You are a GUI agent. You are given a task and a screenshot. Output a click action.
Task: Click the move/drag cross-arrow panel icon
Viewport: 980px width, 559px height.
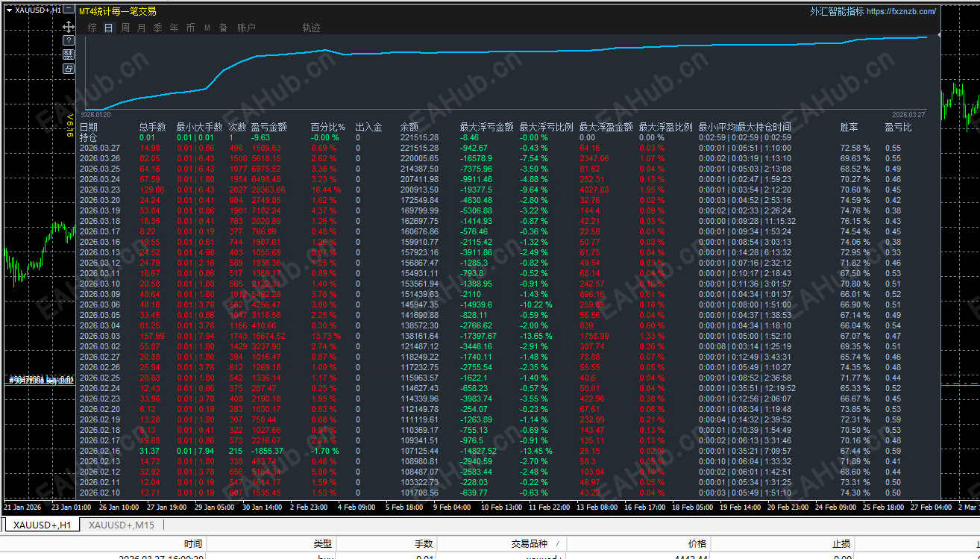pos(69,27)
